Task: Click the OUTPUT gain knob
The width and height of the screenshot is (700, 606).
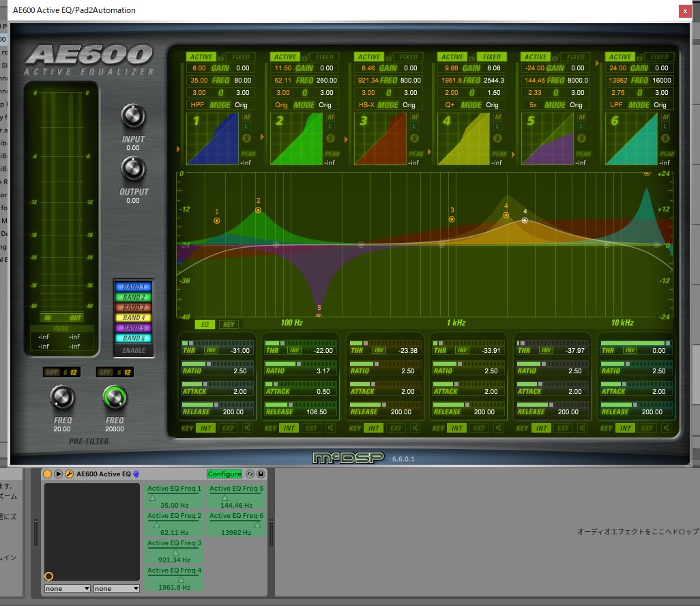Action: [132, 169]
